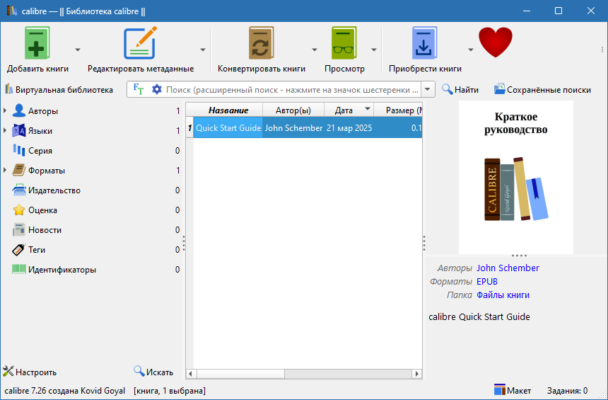Open Сохранённые поиски saved searches
The width and height of the screenshot is (608, 400).
point(542,90)
